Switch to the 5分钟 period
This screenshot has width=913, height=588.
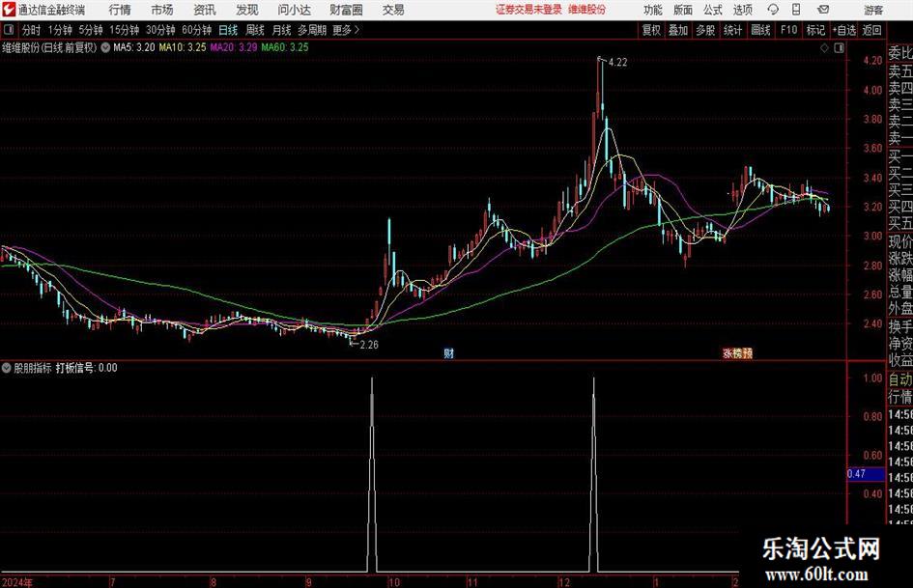(x=91, y=30)
